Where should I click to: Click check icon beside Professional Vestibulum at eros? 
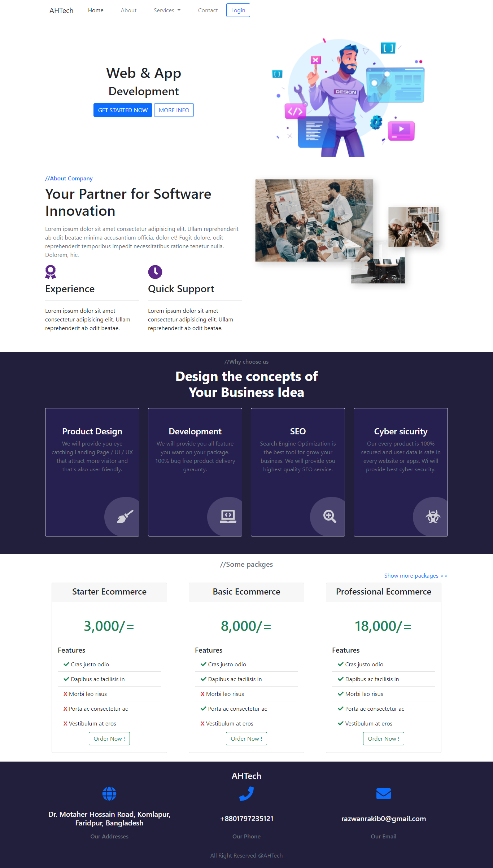[x=341, y=723]
